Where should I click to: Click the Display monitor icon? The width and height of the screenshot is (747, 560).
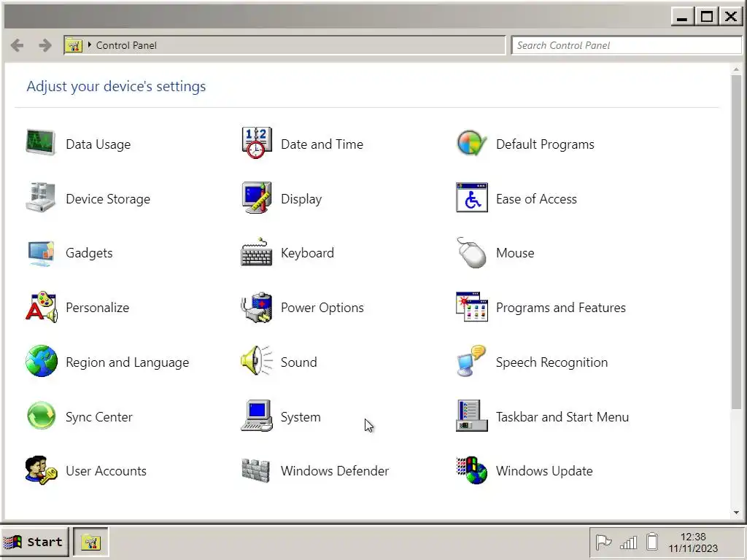tap(257, 197)
